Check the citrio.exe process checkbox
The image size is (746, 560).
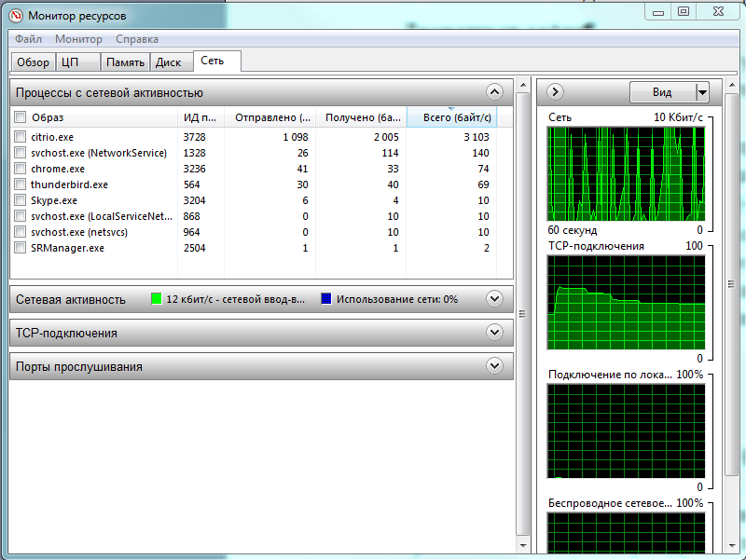[x=20, y=137]
